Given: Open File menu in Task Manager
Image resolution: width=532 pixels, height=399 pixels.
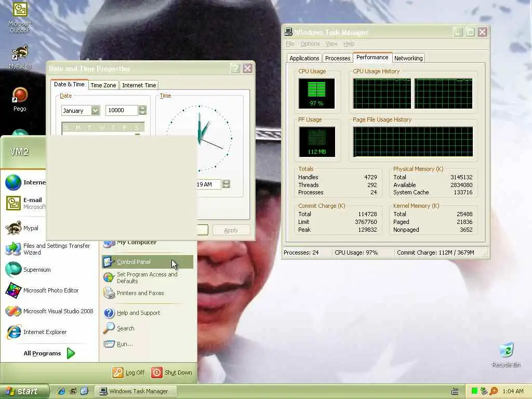Looking at the screenshot, I should point(290,44).
